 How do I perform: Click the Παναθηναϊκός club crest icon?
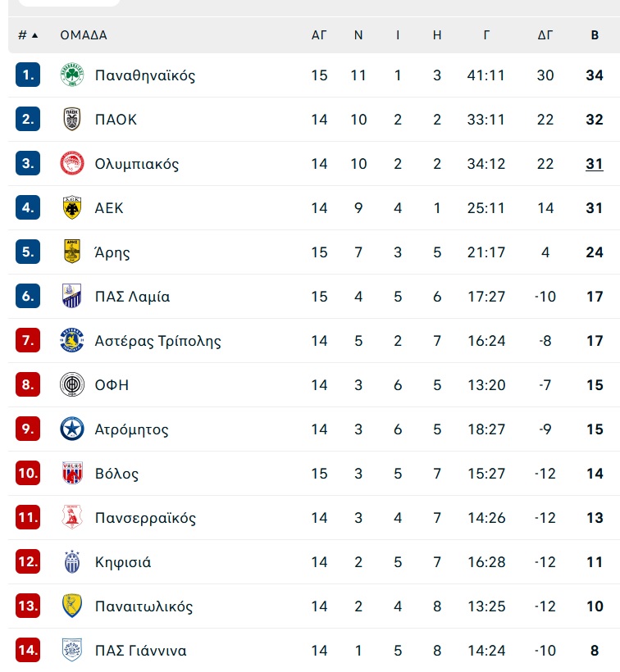point(71,75)
